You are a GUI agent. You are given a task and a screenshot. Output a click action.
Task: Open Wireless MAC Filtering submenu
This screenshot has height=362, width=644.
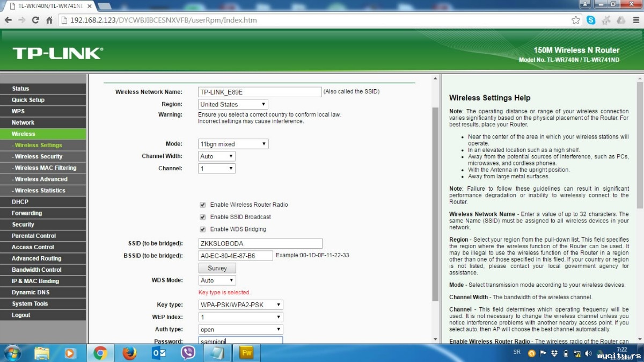pos(43,168)
